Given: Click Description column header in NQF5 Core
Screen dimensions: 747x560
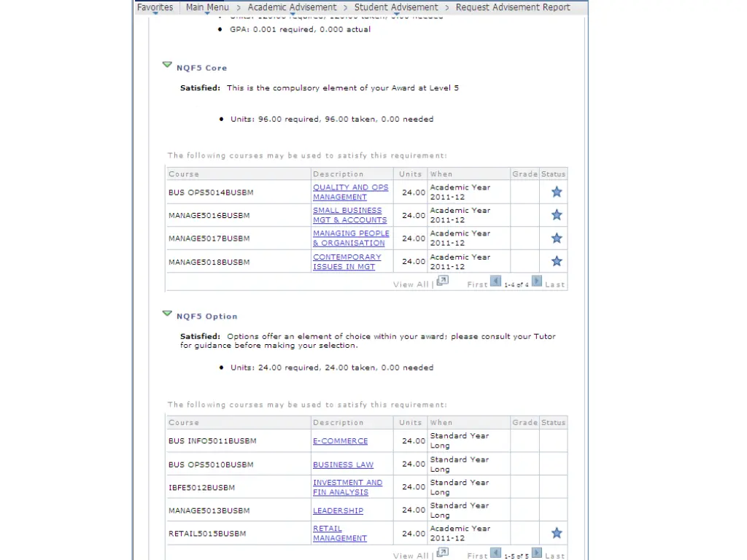Looking at the screenshot, I should pos(338,174).
